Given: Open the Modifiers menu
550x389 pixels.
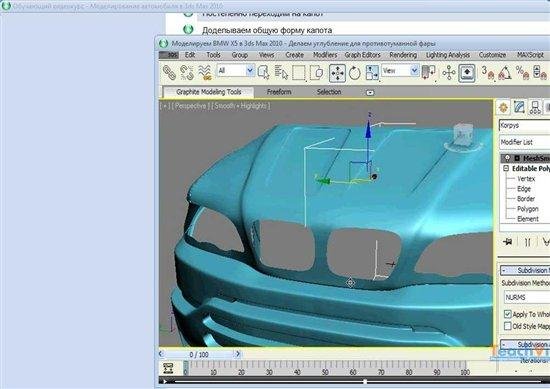Looking at the screenshot, I should pos(325,55).
